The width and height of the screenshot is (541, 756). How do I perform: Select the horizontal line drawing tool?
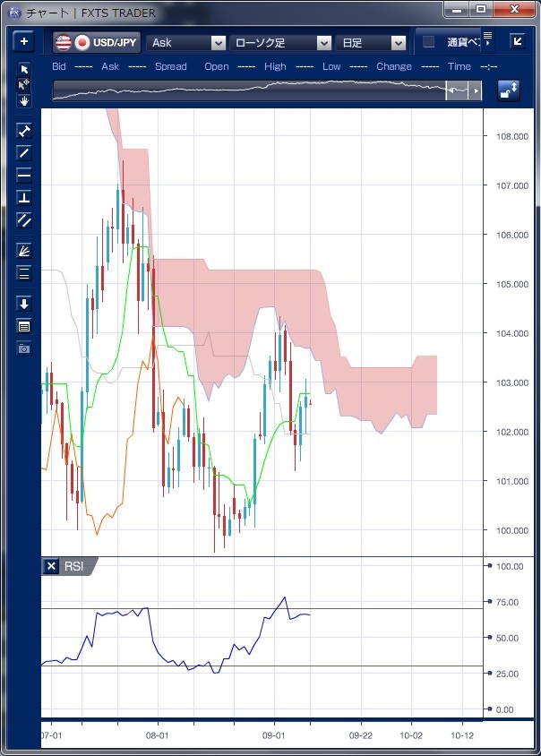(24, 175)
